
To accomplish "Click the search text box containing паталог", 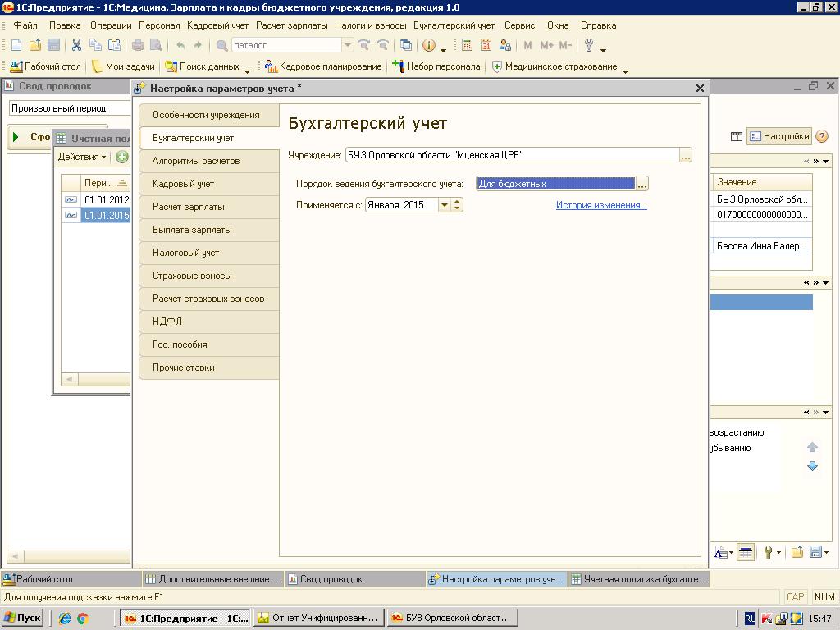I will click(x=286, y=46).
